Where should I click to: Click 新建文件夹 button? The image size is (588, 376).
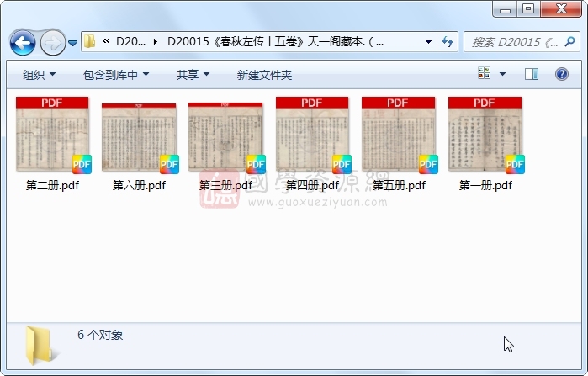[x=264, y=75]
